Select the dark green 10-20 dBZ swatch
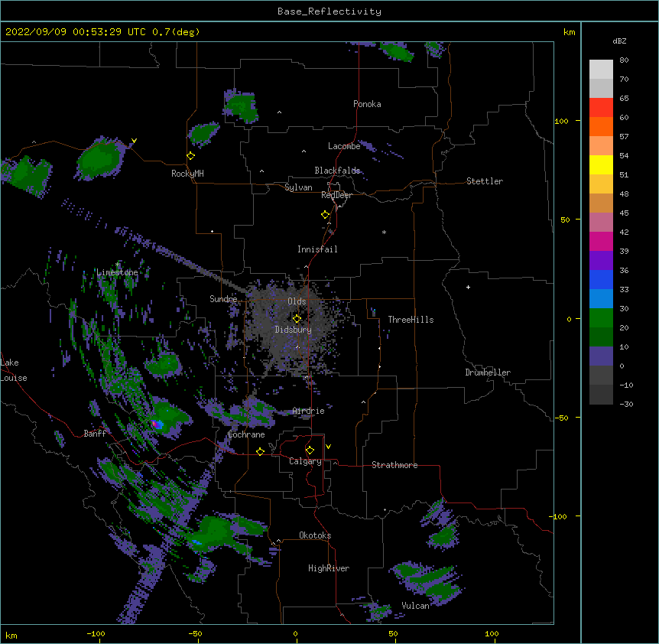 click(601, 337)
